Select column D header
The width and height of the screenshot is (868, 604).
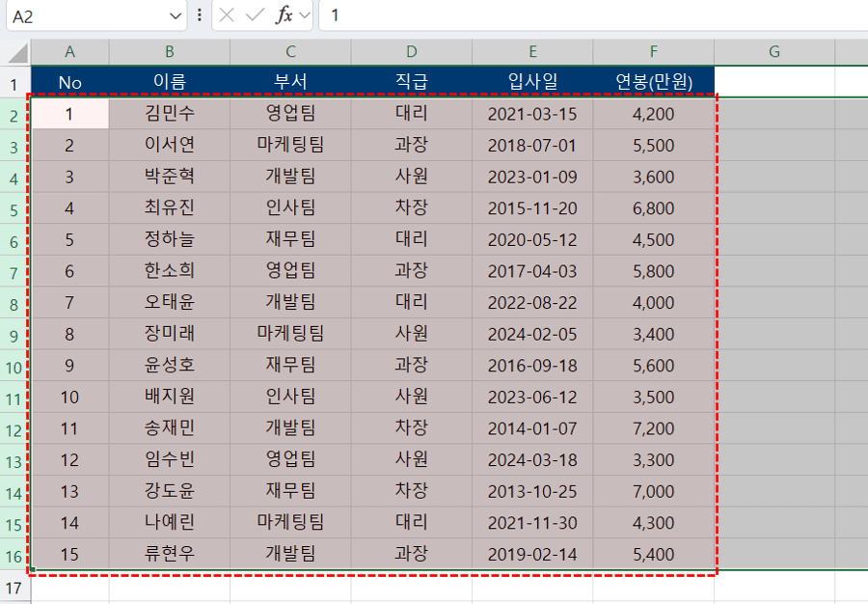click(412, 52)
